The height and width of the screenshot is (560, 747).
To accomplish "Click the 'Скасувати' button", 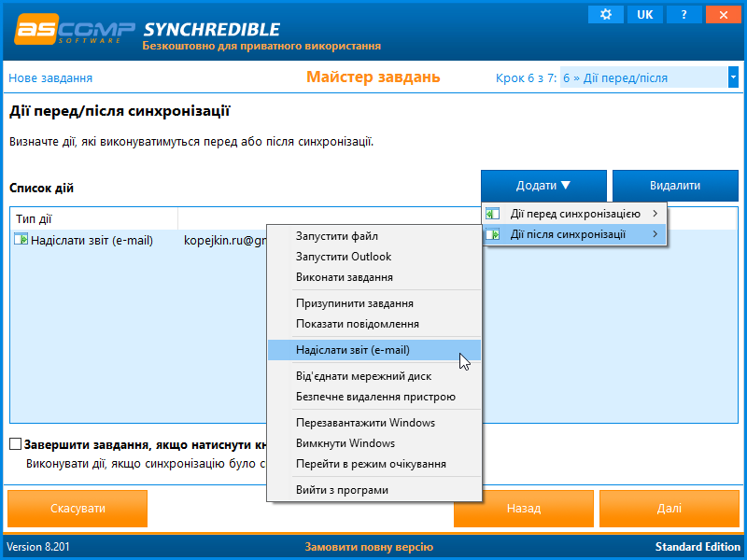I will coord(78,509).
